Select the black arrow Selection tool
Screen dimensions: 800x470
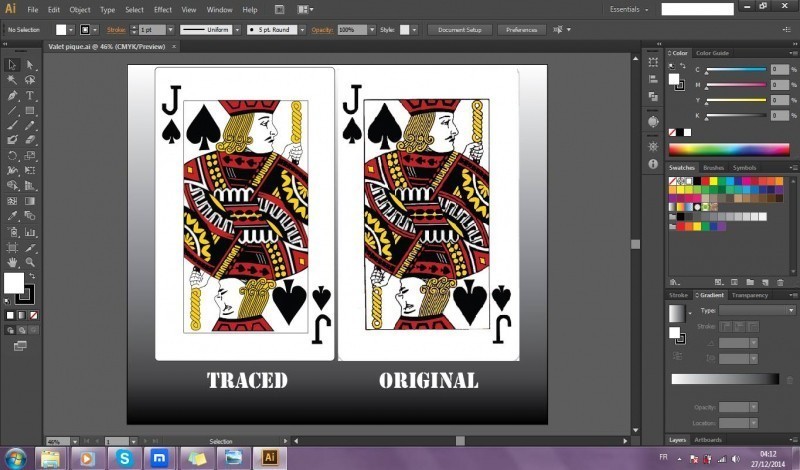pyautogui.click(x=12, y=65)
